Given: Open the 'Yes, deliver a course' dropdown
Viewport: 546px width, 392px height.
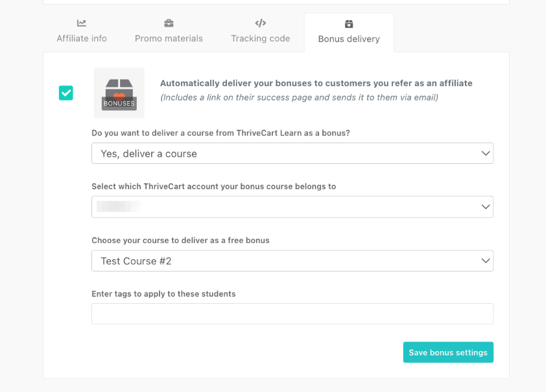Looking at the screenshot, I should pos(292,154).
